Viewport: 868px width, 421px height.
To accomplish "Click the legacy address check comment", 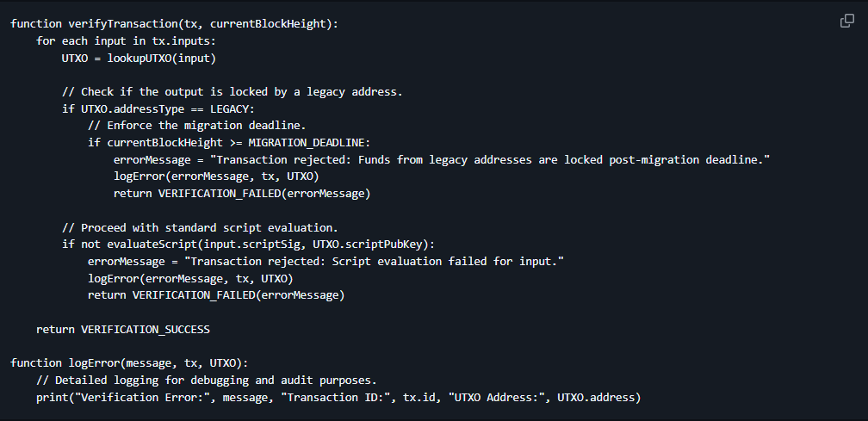I will tap(232, 91).
